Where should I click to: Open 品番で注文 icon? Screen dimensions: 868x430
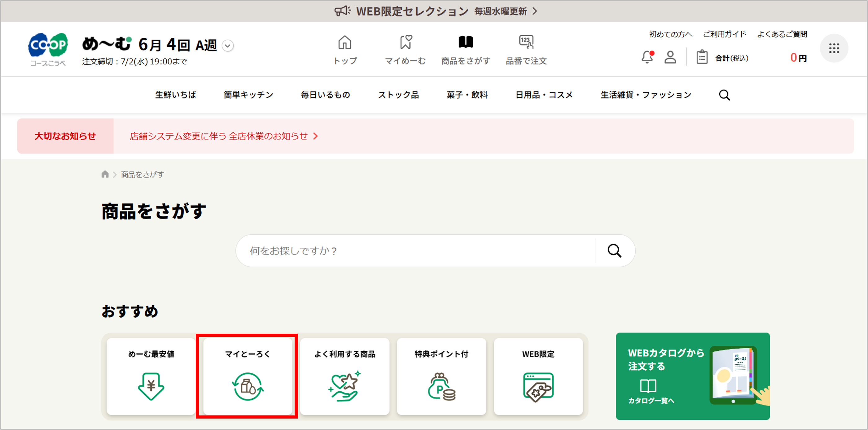point(526,42)
